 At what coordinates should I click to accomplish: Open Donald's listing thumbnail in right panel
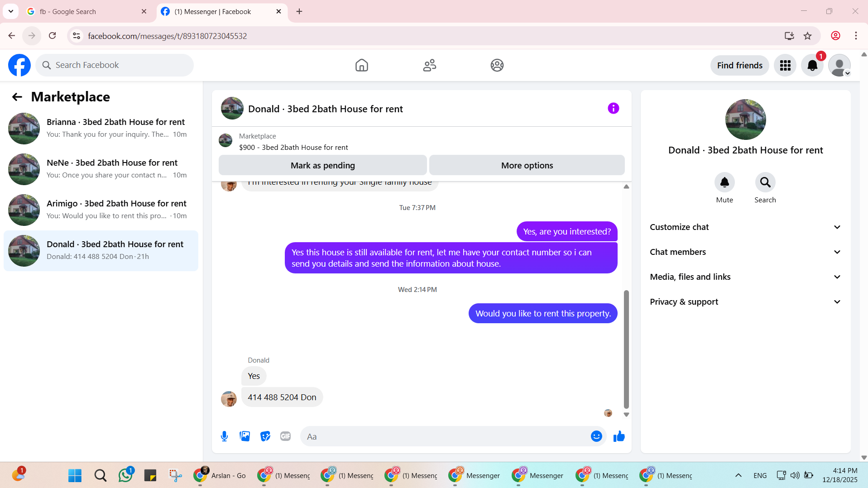745,120
